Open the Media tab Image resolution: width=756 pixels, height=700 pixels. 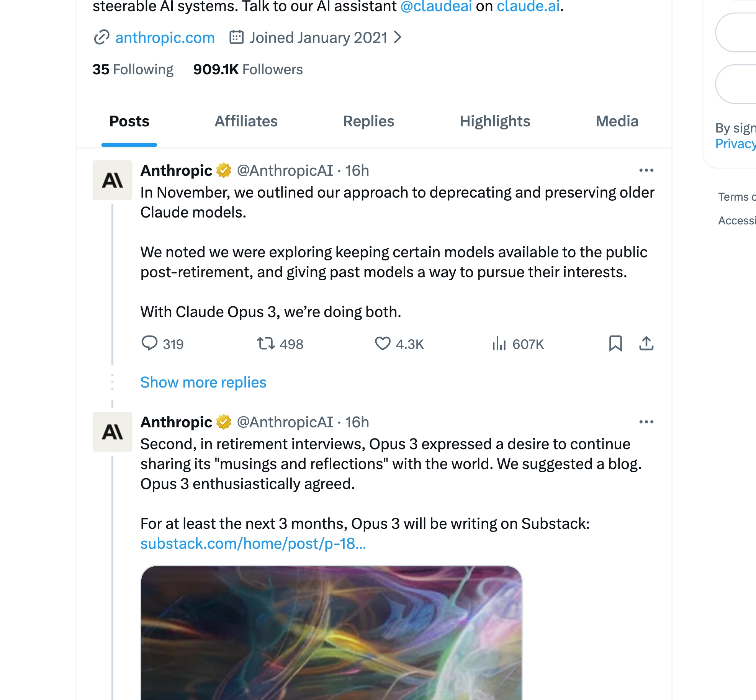click(617, 121)
